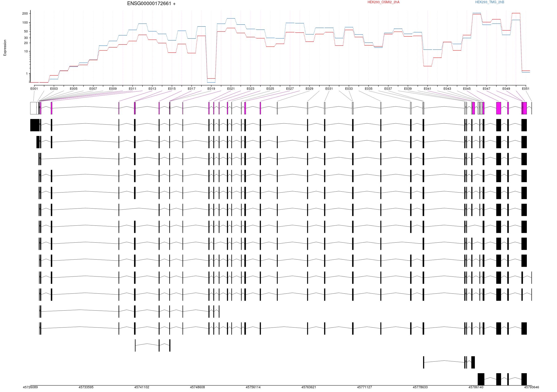Screen dimensions: 557x392
Task: Click the Expression y-axis title
Action: tap(5, 48)
